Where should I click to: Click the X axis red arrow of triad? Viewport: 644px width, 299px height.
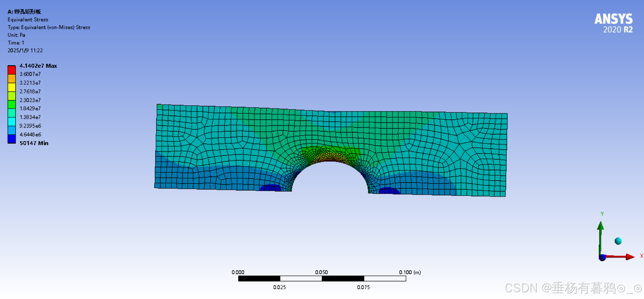point(620,257)
